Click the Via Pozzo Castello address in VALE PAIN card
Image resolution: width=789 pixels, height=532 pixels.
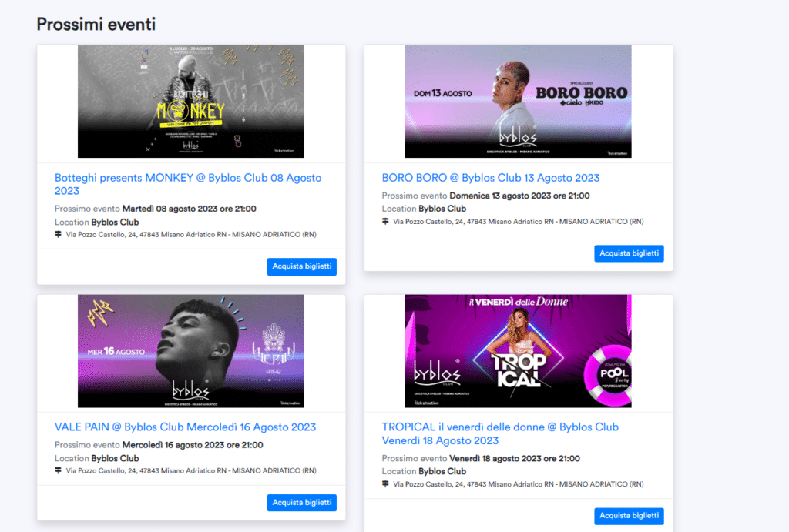pyautogui.click(x=191, y=470)
